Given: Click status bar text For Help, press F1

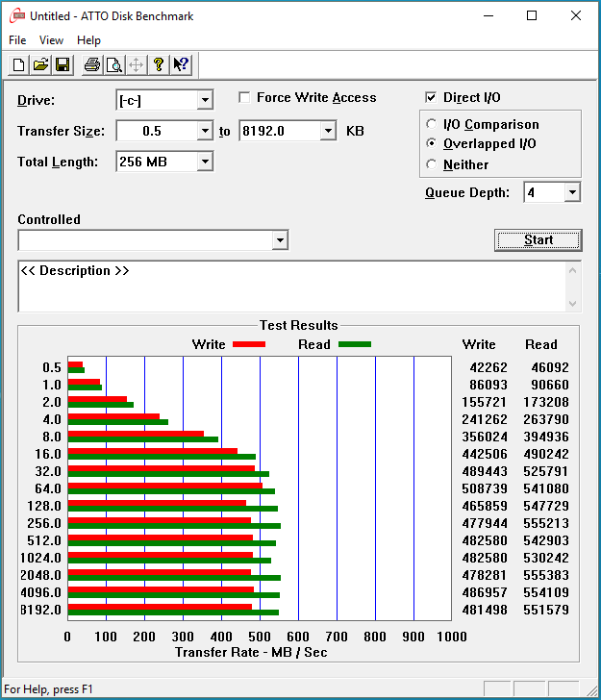Looking at the screenshot, I should coord(48,689).
